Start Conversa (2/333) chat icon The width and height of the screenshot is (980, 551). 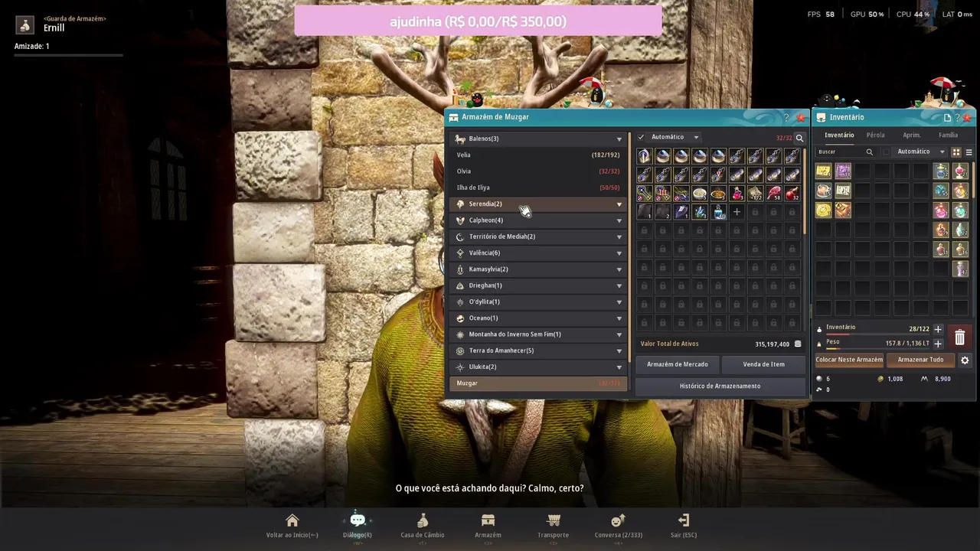tap(619, 520)
